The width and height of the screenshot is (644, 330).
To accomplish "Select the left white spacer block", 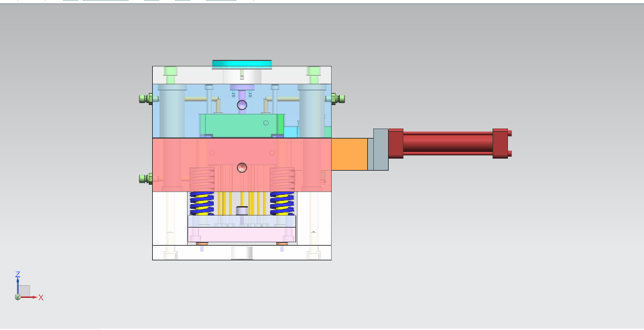I will tap(170, 218).
